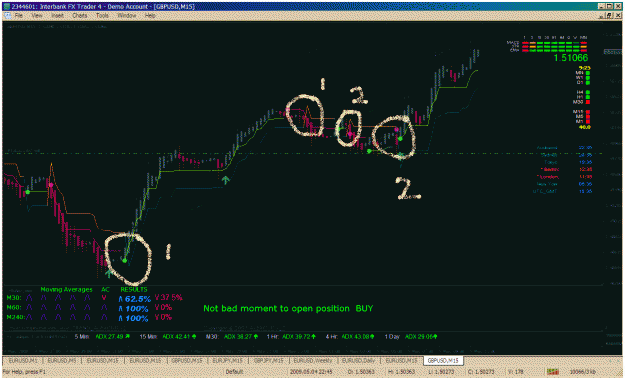Switch to the EURJPY,M15 chart tab

228,360
